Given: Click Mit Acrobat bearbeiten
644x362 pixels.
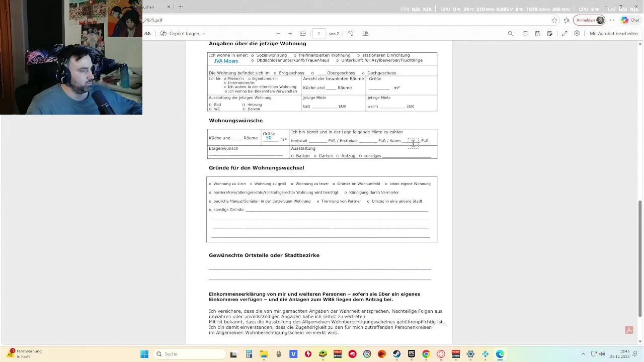Looking at the screenshot, I should [x=614, y=34].
